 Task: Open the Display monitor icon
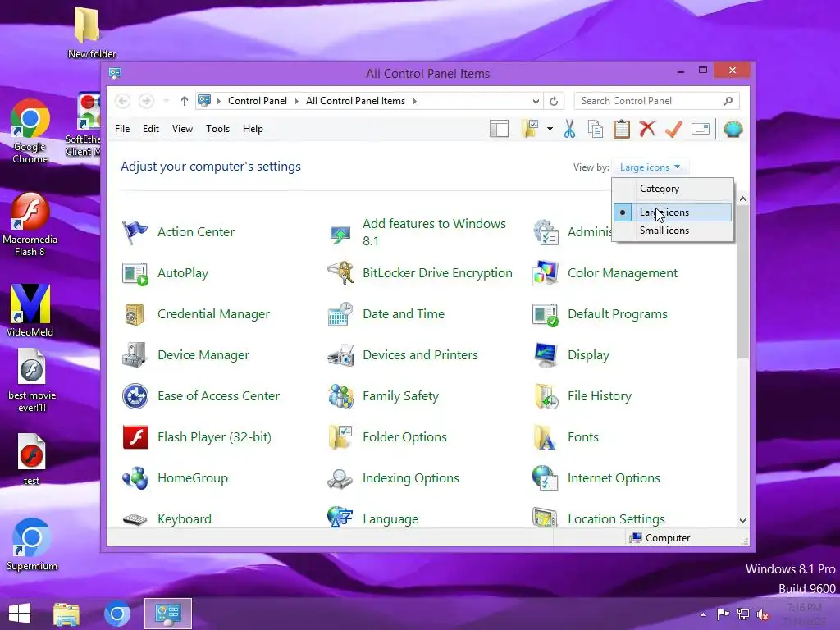coord(546,355)
